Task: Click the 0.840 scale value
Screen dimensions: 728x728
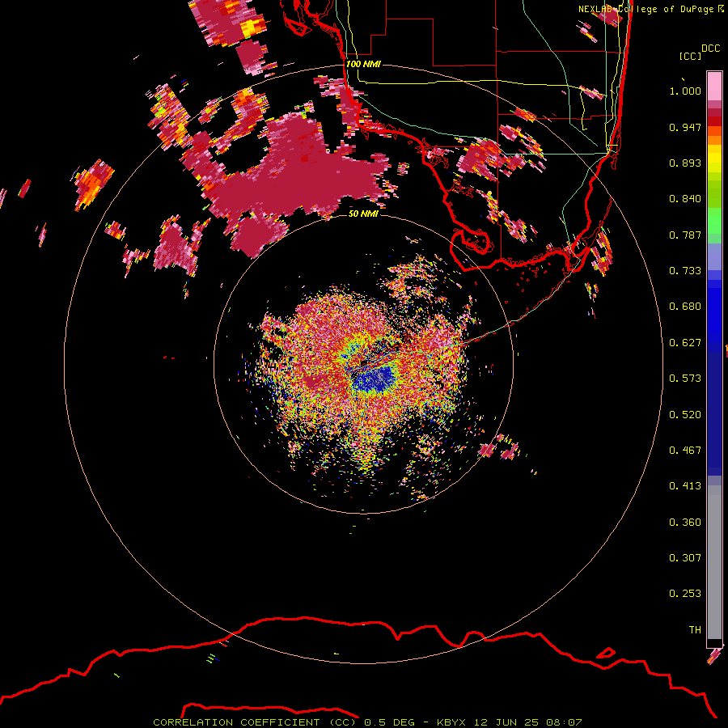Action: [x=685, y=199]
